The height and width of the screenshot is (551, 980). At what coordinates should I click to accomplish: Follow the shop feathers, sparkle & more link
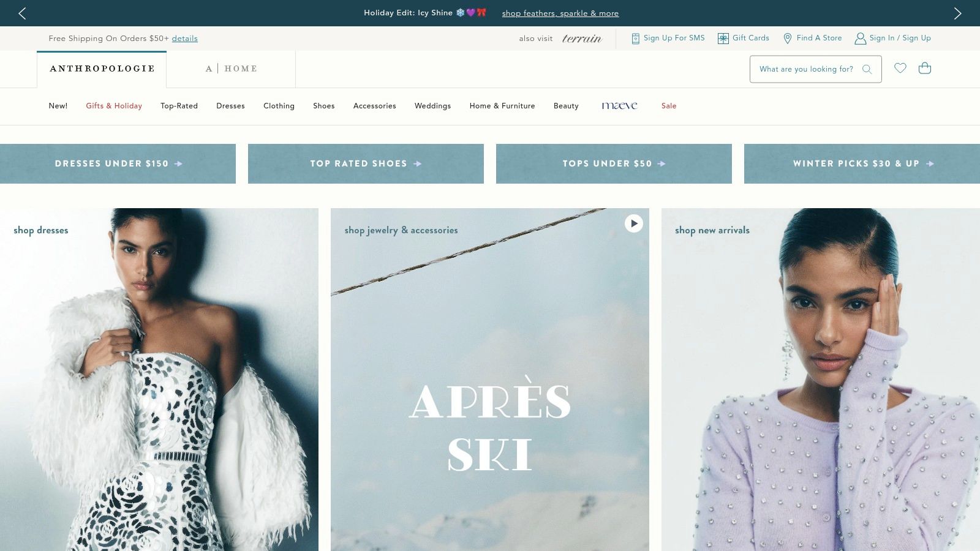tap(560, 13)
